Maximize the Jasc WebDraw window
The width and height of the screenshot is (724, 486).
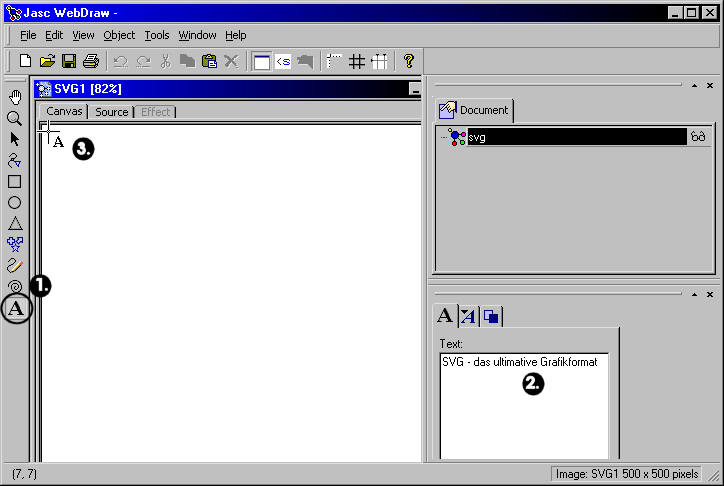tap(691, 13)
